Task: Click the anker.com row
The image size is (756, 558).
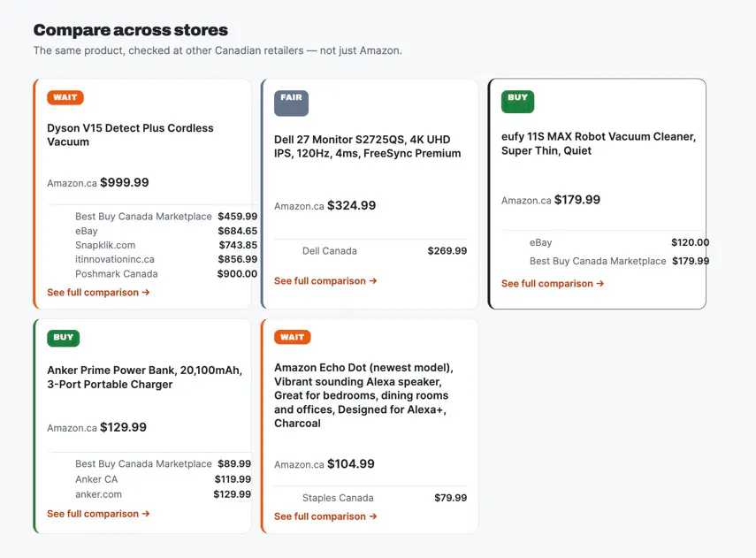Action: (x=163, y=494)
